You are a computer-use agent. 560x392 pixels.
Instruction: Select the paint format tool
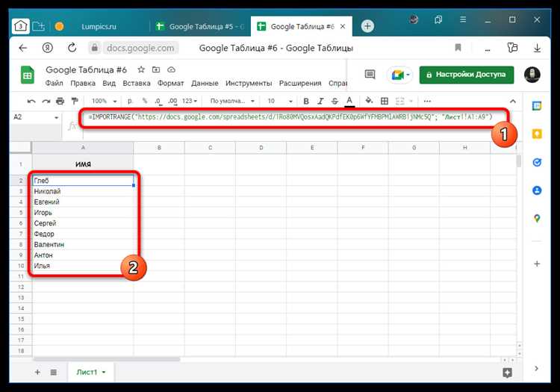coord(75,102)
